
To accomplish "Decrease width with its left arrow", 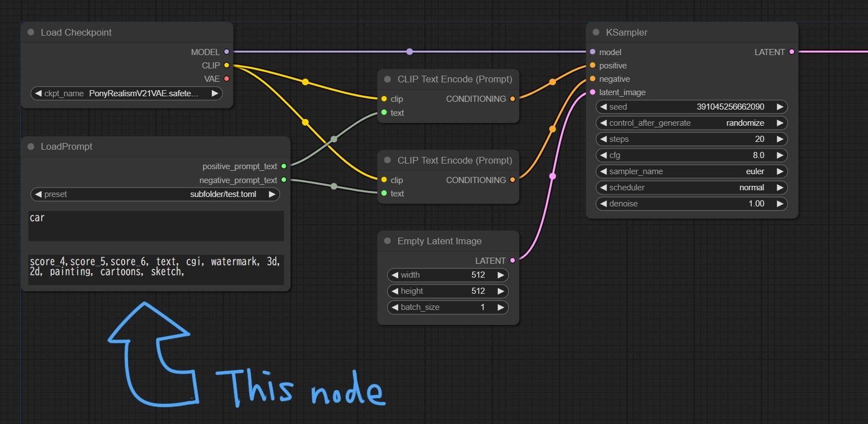I will (x=395, y=275).
